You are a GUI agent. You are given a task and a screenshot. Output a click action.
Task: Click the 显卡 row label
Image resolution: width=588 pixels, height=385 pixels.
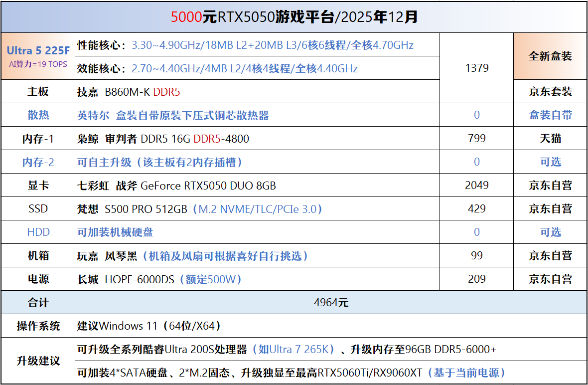pos(38,186)
